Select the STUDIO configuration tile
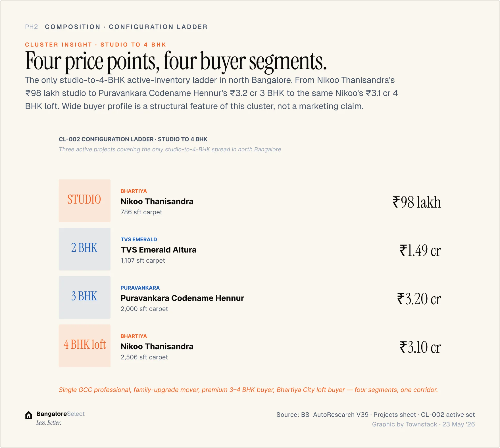Image resolution: width=500 pixels, height=448 pixels. pyautogui.click(x=85, y=201)
